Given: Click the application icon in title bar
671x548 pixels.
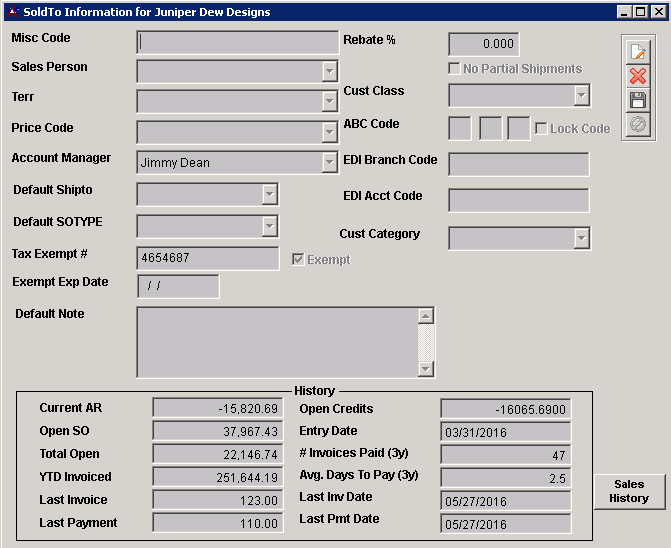Looking at the screenshot, I should (x=11, y=12).
